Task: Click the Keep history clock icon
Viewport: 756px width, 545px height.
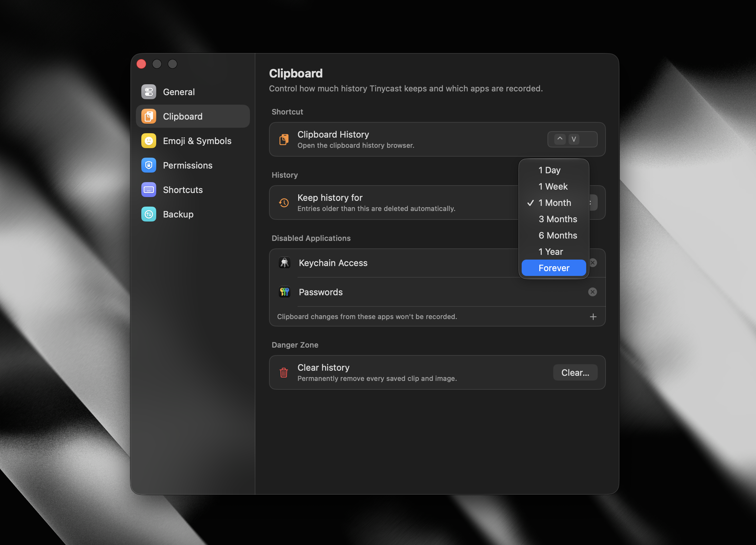Action: click(284, 203)
